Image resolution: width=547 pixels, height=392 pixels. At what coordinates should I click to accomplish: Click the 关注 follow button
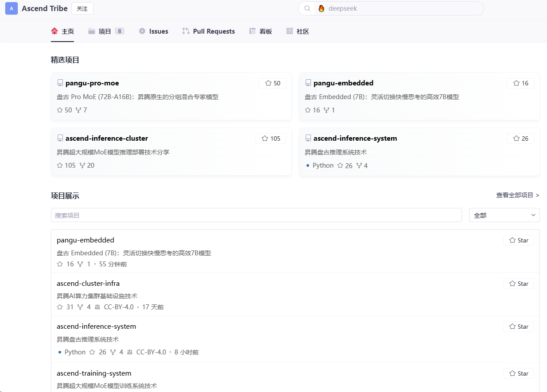click(82, 8)
